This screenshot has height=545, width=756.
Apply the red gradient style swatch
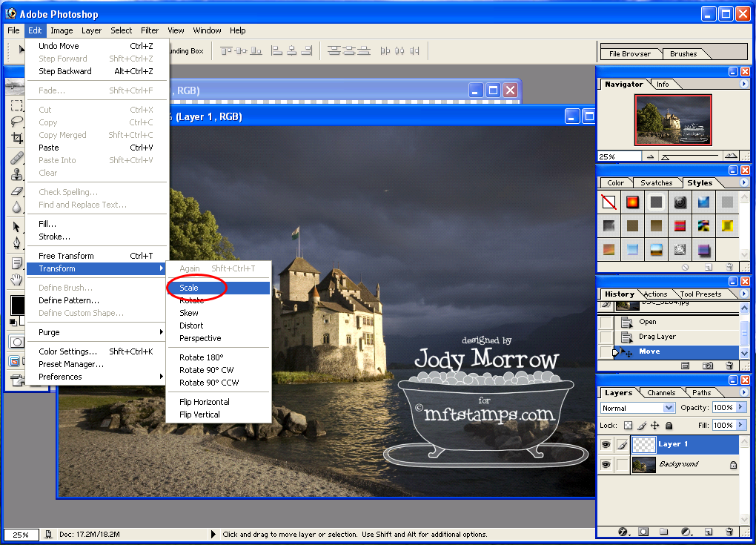[632, 202]
